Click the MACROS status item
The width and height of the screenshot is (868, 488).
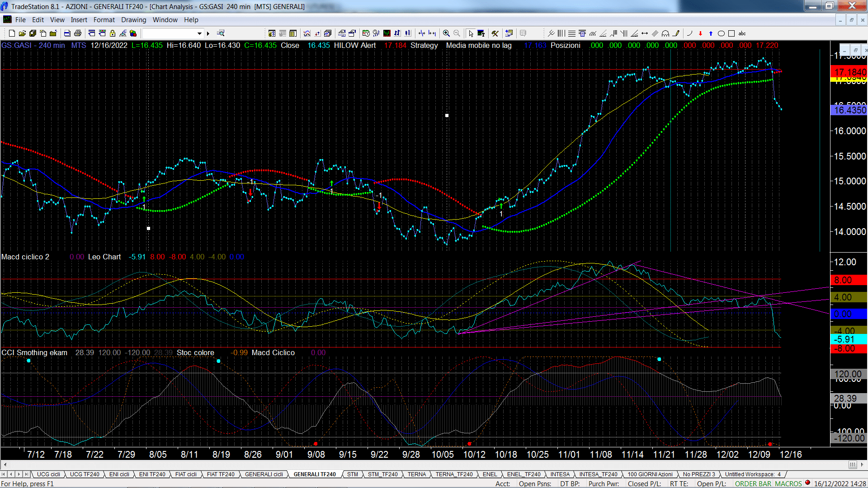coord(788,484)
